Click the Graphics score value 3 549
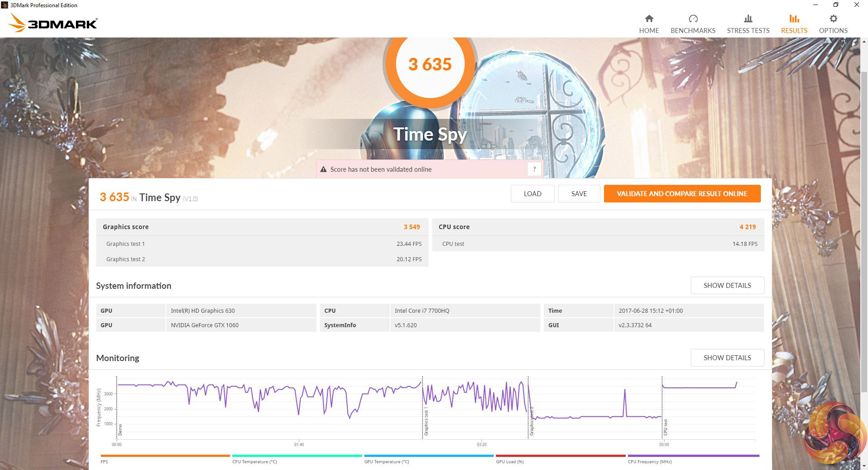This screenshot has width=868, height=470. 412,227
